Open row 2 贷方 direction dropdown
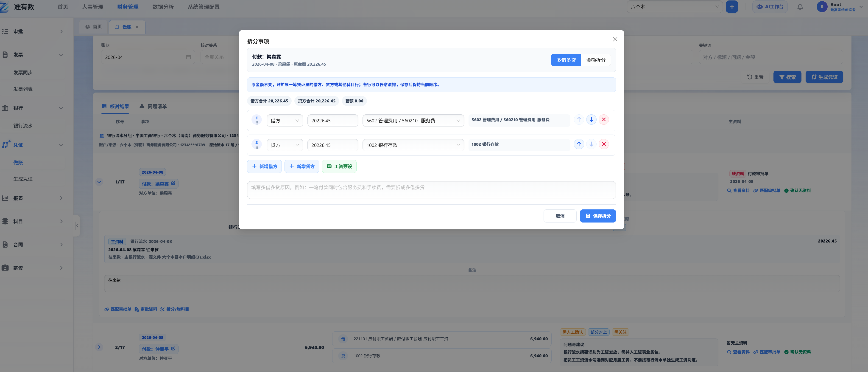 tap(284, 145)
